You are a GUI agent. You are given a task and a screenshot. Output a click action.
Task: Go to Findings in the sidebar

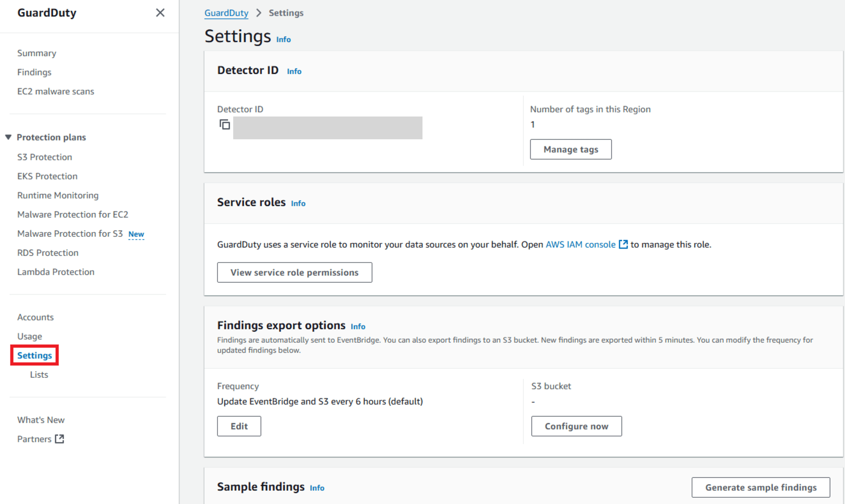(x=34, y=72)
